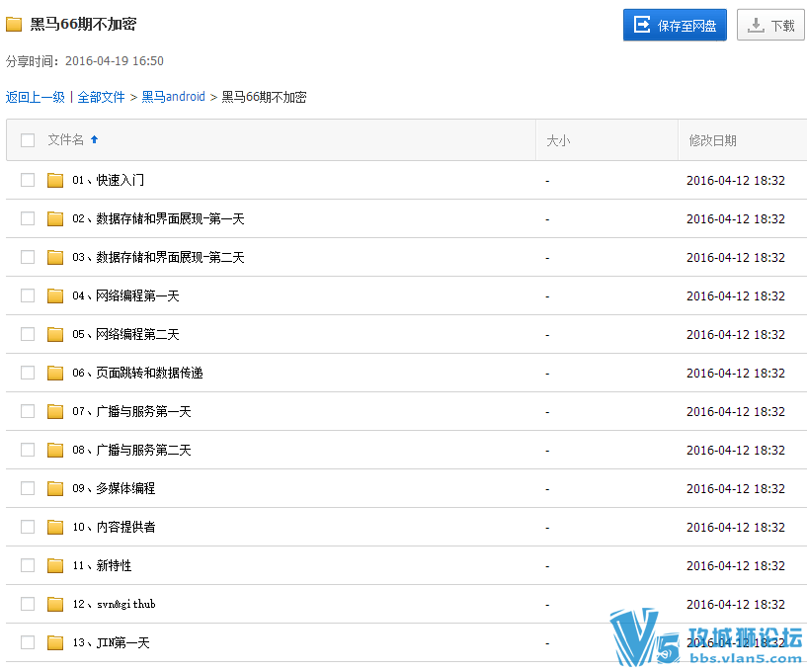Check the box for 09、多媒体编程
Screen dimensions: 807x672
tap(28, 488)
